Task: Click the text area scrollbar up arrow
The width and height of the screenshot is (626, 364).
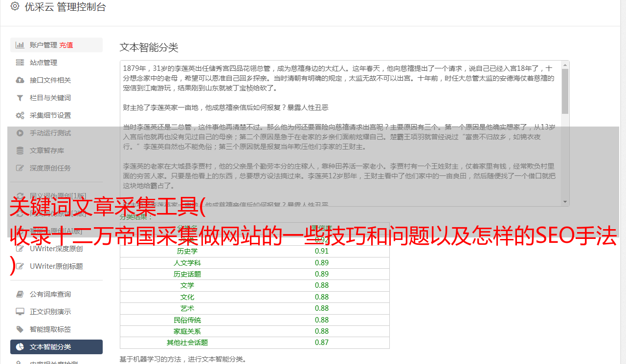Action: coord(565,65)
